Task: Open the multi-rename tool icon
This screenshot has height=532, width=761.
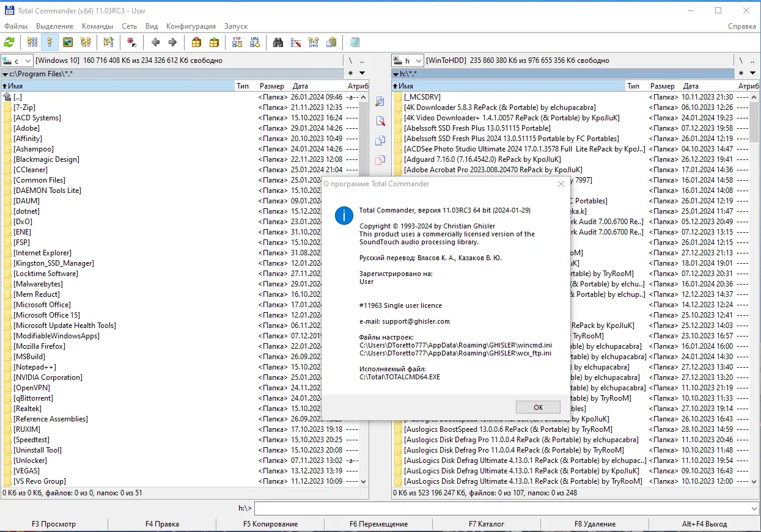Action: [296, 42]
